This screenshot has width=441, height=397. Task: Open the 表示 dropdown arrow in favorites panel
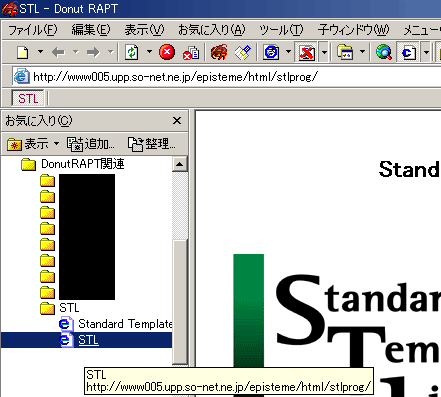(x=56, y=144)
